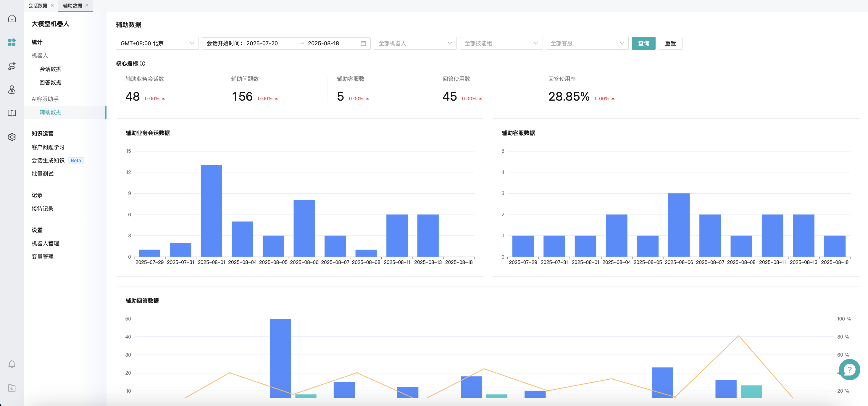The height and width of the screenshot is (406, 868).
Task: Switch to the 会话数据 tab
Action: (x=38, y=6)
